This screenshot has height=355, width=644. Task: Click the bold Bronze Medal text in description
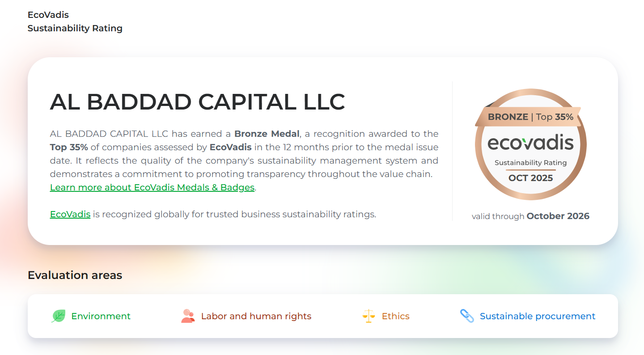[267, 134]
